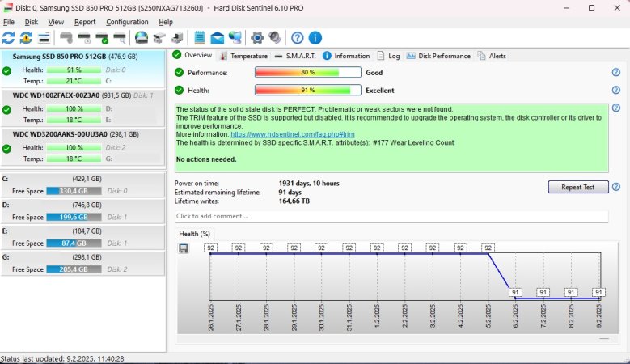Click the Performance 80 % progress bar

tap(308, 72)
